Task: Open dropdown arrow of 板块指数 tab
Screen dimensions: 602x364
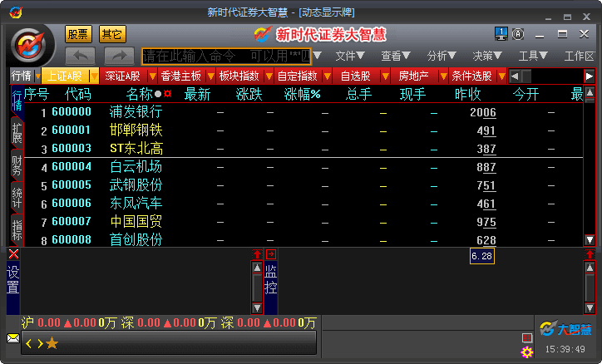Action: click(x=269, y=76)
